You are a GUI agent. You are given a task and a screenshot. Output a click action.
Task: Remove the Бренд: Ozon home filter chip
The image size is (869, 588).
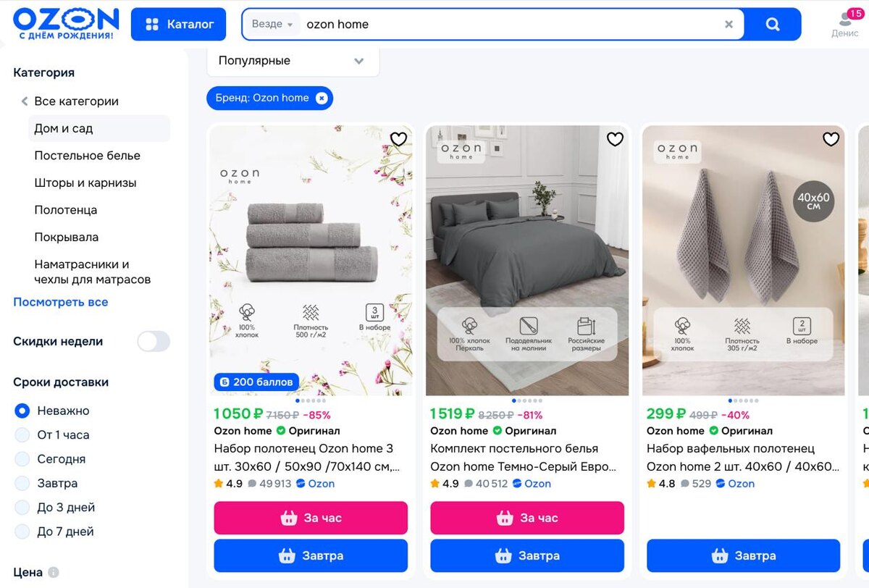click(x=322, y=98)
